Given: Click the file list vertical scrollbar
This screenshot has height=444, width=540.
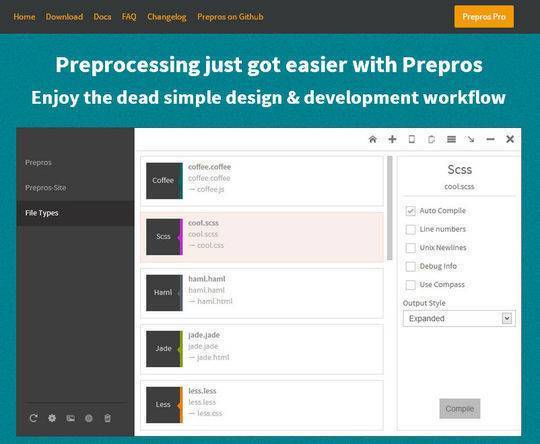Looking at the screenshot, I should [x=390, y=208].
